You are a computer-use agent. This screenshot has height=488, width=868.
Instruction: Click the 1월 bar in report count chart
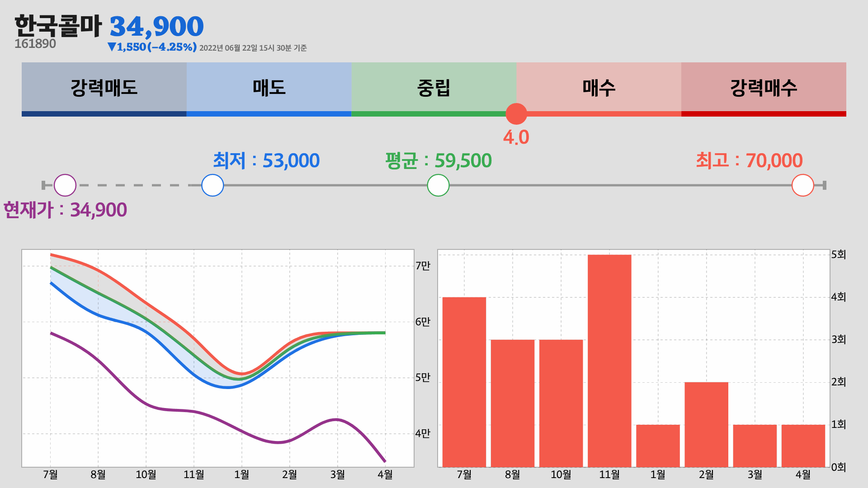[658, 446]
